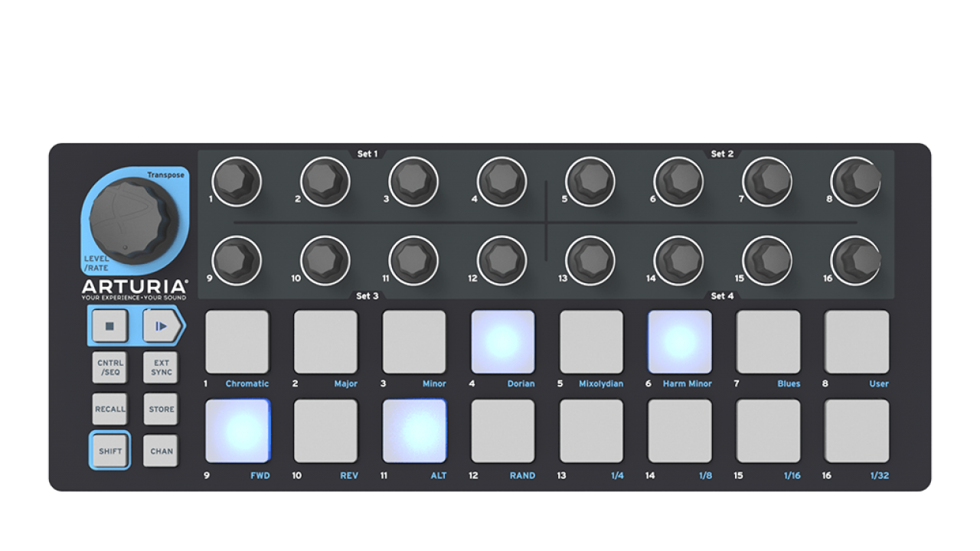Click the 'Transpose' label
This screenshot has width=980, height=551.
tap(166, 175)
